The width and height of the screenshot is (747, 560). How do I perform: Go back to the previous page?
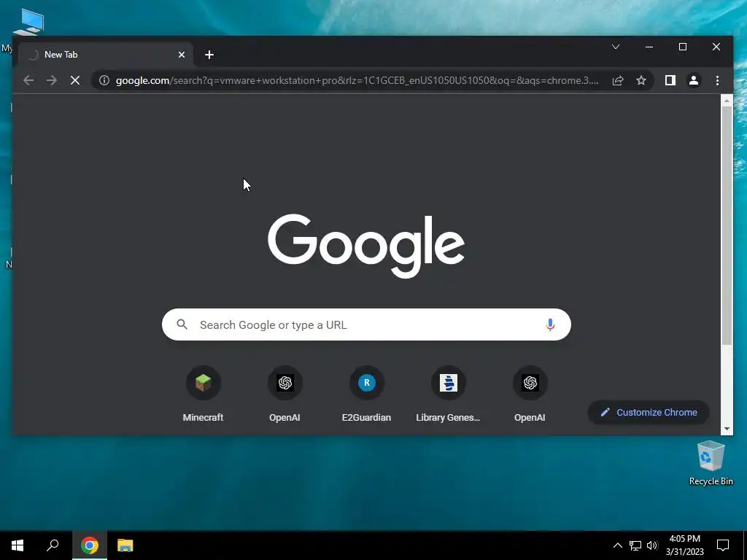click(28, 80)
